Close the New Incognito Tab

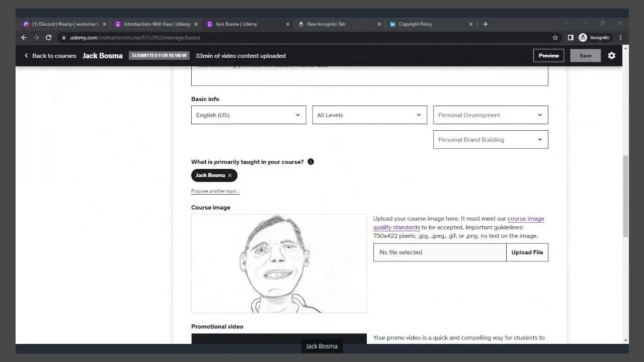pyautogui.click(x=379, y=24)
